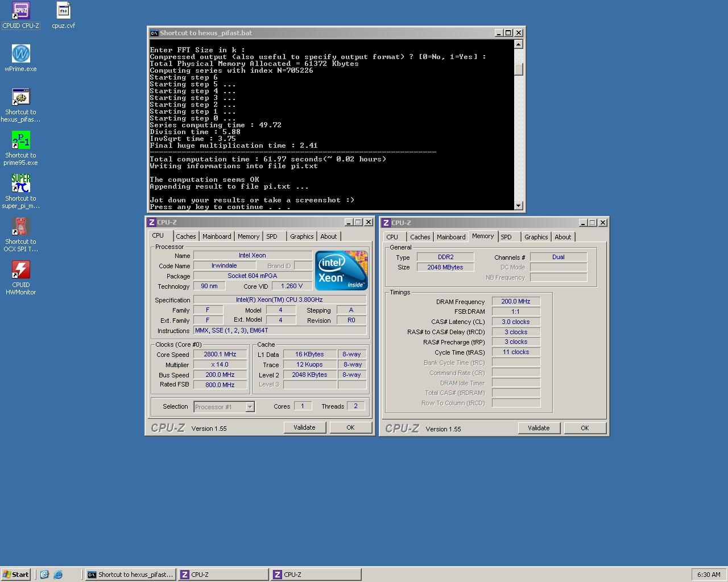Click Validate in the right CPU-Z Memory window

(x=539, y=428)
